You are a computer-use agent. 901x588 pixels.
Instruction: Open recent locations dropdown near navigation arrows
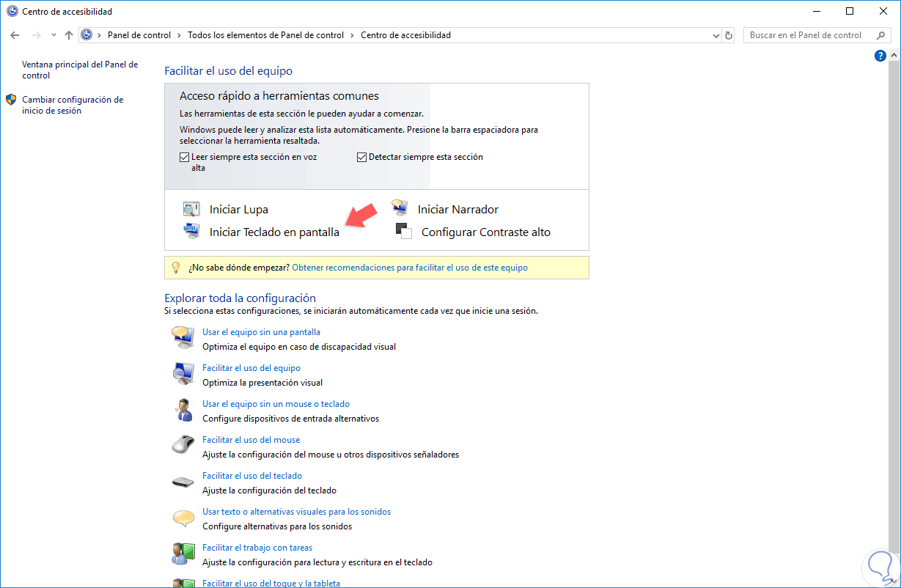click(x=54, y=35)
